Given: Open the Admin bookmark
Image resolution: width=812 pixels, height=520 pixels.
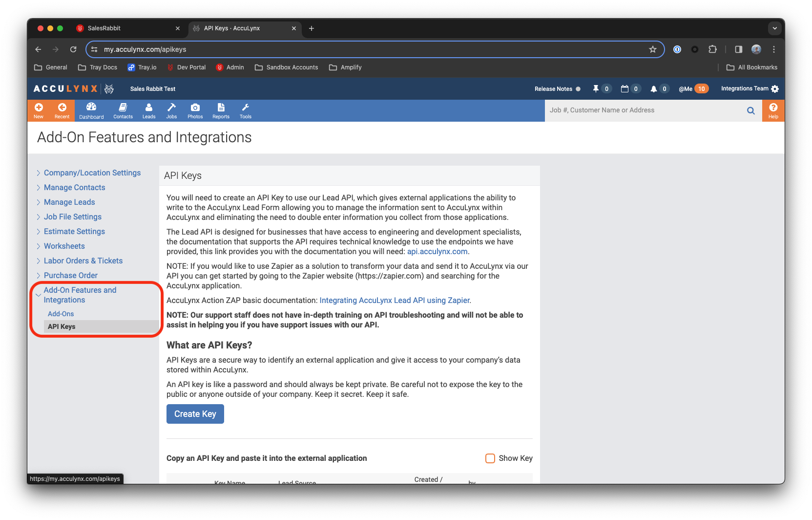Looking at the screenshot, I should tap(230, 67).
